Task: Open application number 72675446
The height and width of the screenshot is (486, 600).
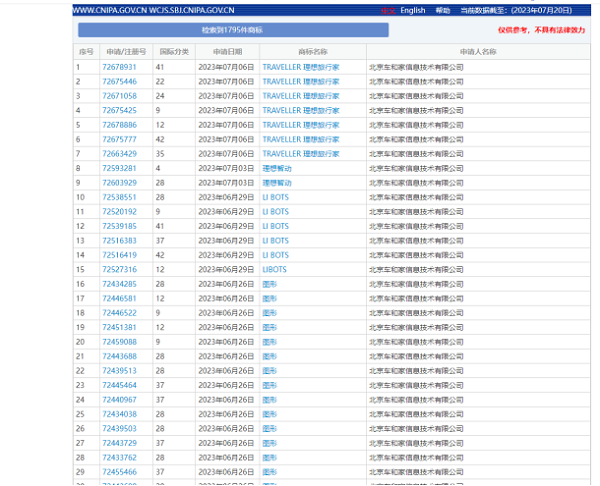Action: (119, 81)
